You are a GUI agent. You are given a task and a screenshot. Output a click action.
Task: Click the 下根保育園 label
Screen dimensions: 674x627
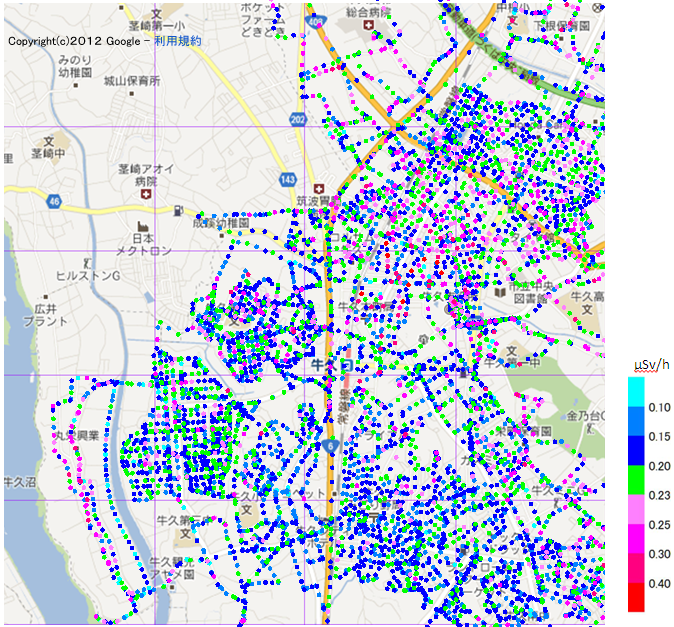coord(562,26)
